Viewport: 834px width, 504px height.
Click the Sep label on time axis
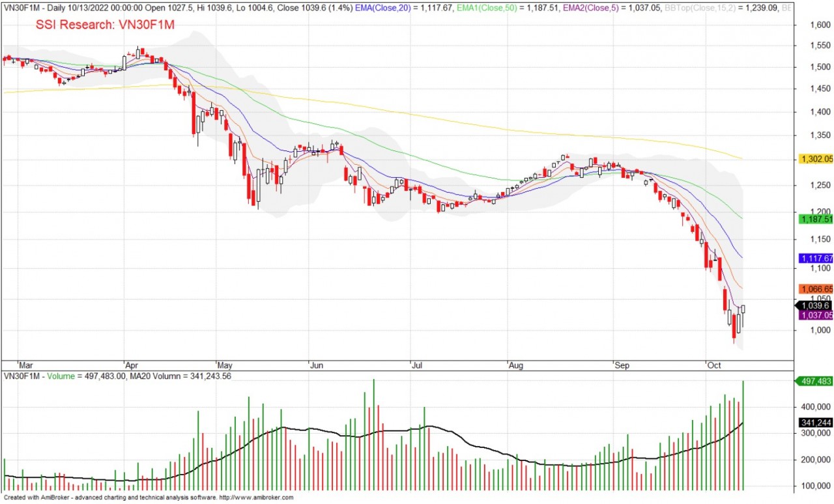[621, 365]
